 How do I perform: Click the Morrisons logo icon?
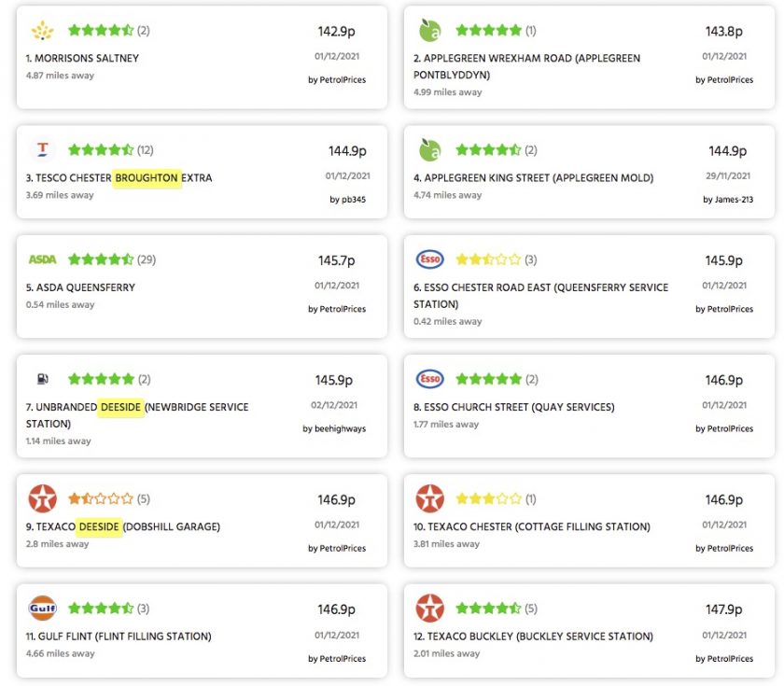click(x=42, y=31)
